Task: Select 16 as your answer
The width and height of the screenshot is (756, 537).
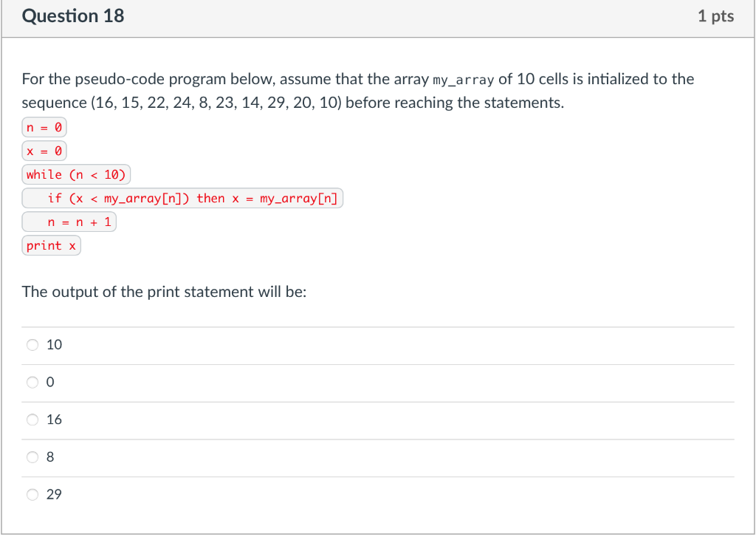Action: [32, 420]
